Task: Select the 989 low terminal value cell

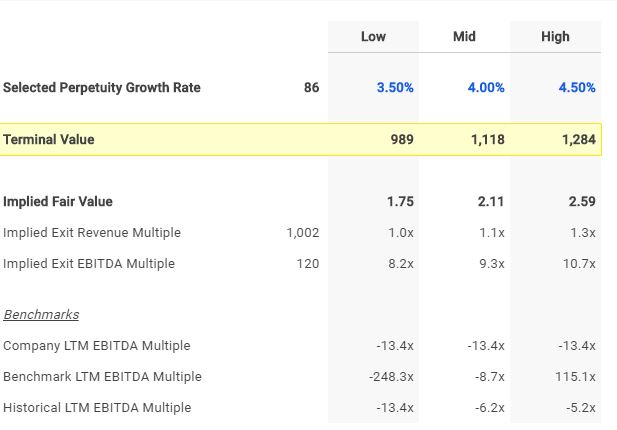Action: click(402, 140)
